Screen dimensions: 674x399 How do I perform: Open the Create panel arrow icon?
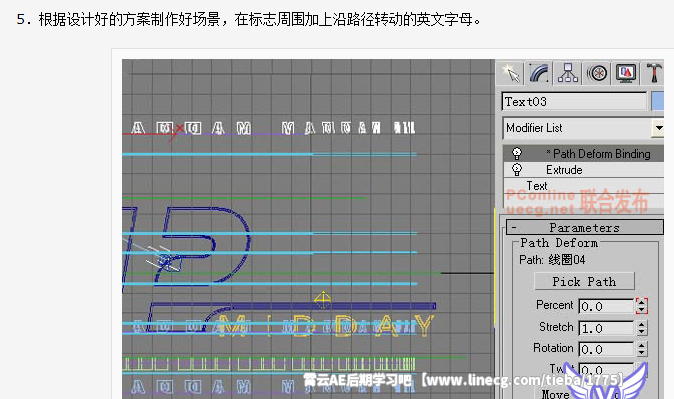tap(510, 73)
